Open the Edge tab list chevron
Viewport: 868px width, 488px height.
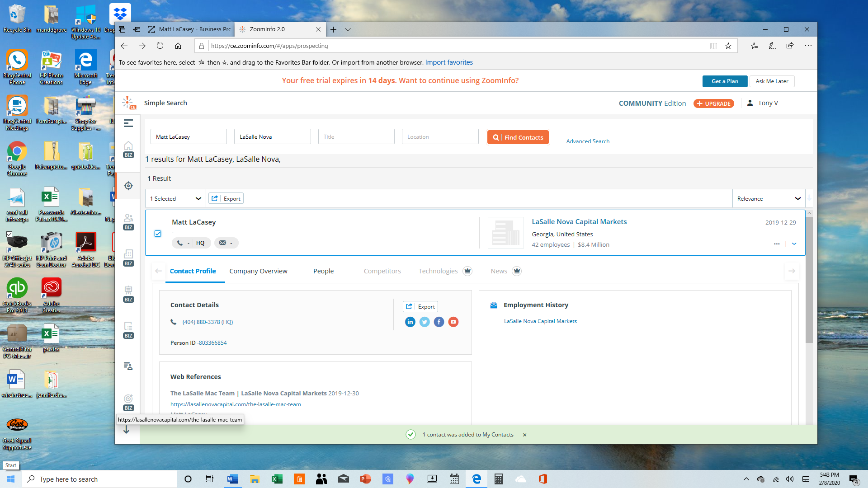[348, 29]
